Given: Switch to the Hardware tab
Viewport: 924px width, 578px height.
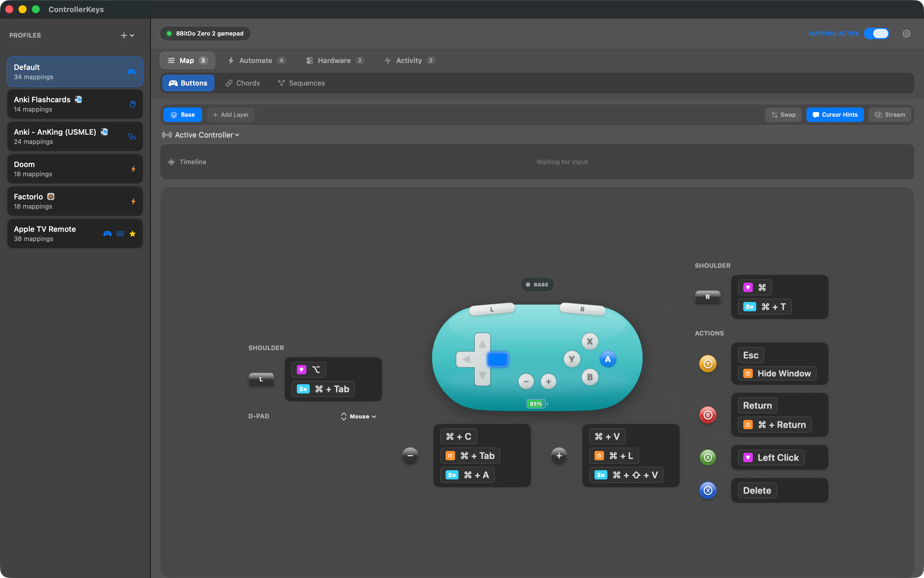Looking at the screenshot, I should click(x=335, y=60).
